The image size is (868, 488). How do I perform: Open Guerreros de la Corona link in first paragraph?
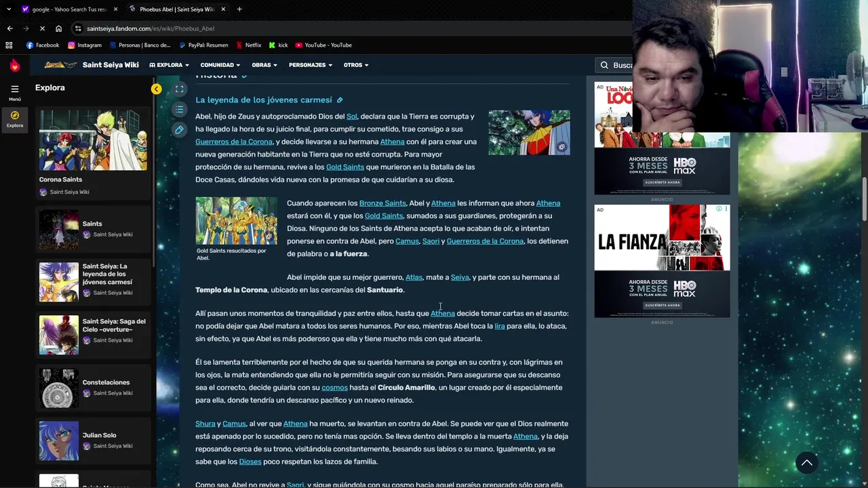(234, 142)
